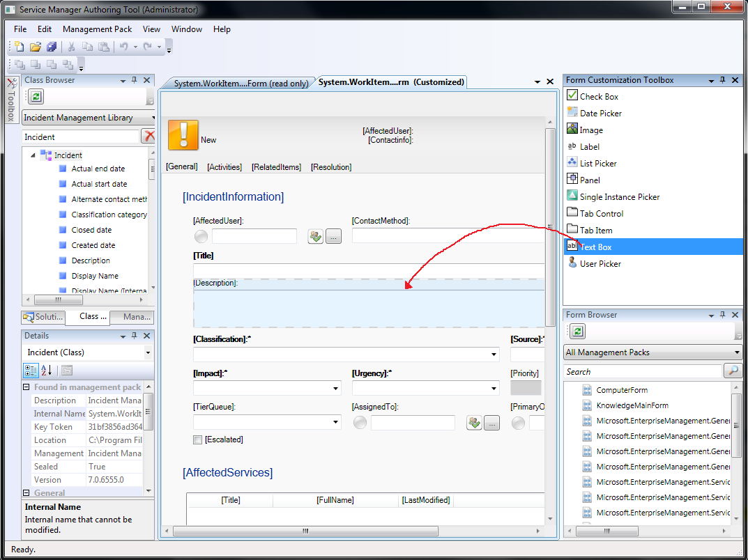Click the form's vertical scrollbar thumb
The width and height of the screenshot is (748, 560).
coord(550,227)
